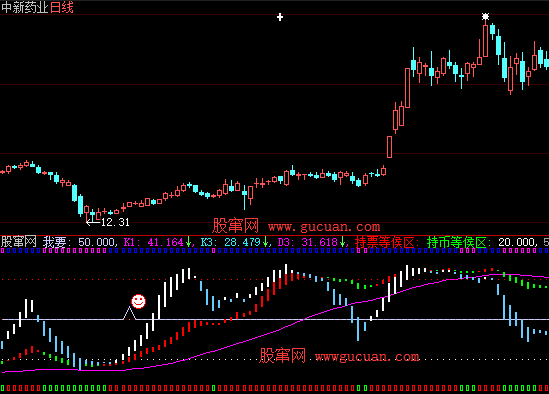Click the 12.31 lowest price label

pyautogui.click(x=115, y=222)
